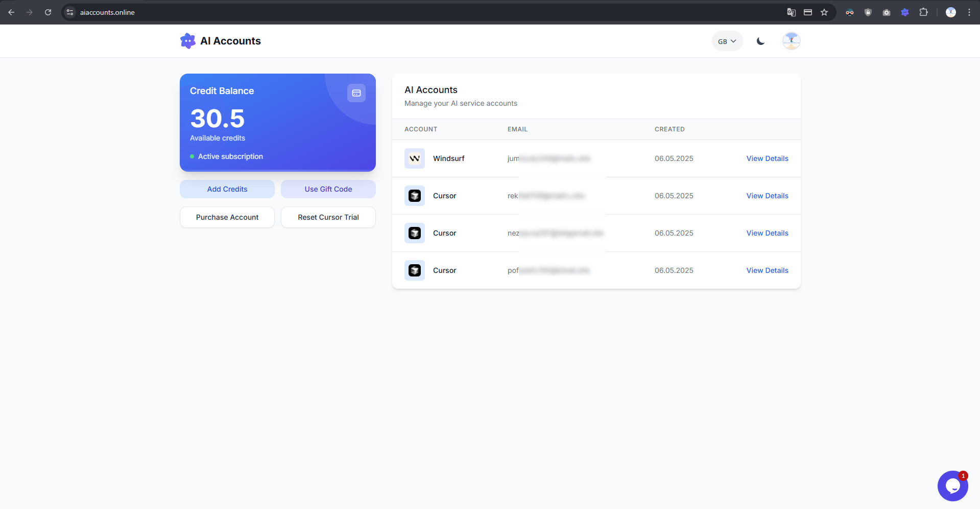View Details for Cursor rek account
This screenshot has height=509, width=980.
[x=767, y=196]
